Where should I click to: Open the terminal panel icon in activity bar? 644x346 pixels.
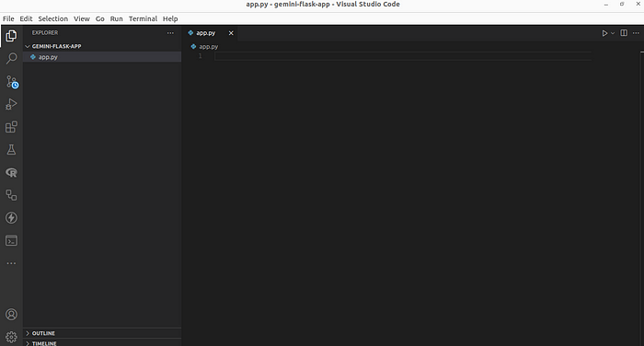[x=11, y=241]
